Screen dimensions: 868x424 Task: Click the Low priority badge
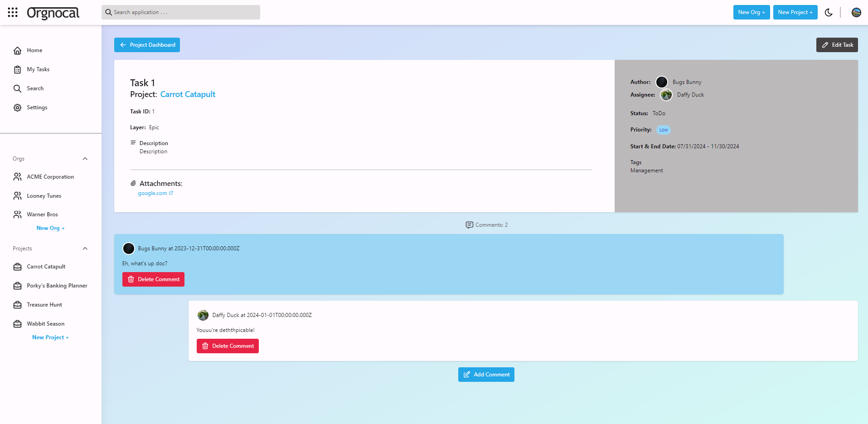(x=664, y=130)
